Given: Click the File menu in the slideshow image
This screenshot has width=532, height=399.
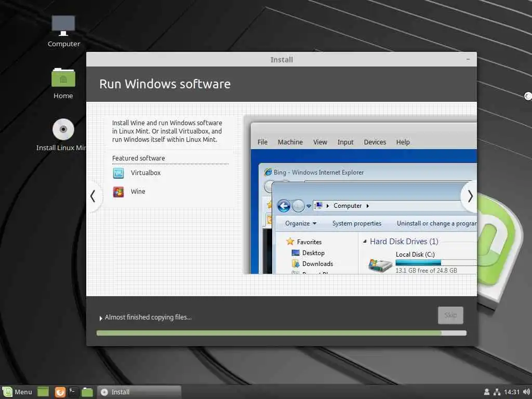Looking at the screenshot, I should (x=262, y=142).
